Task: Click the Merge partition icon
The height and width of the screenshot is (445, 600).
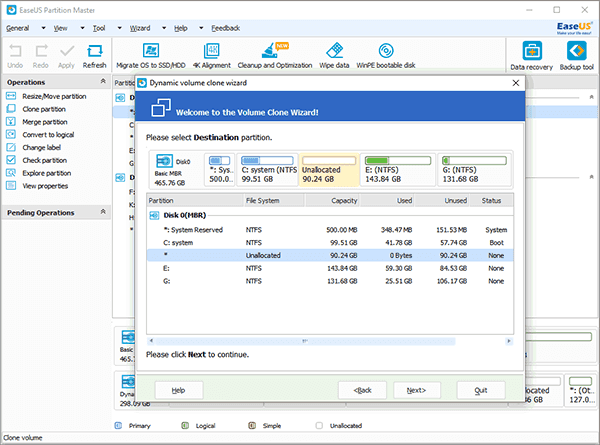Action: click(11, 122)
